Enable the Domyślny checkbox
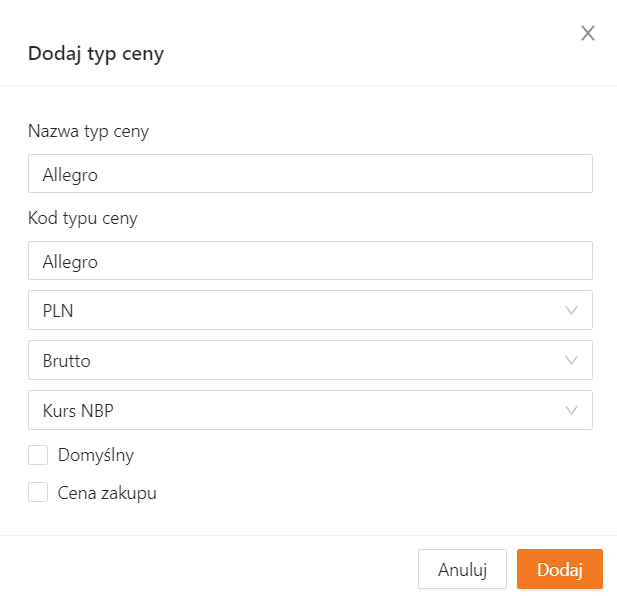Screen dimensions: 617x596 pos(38,455)
